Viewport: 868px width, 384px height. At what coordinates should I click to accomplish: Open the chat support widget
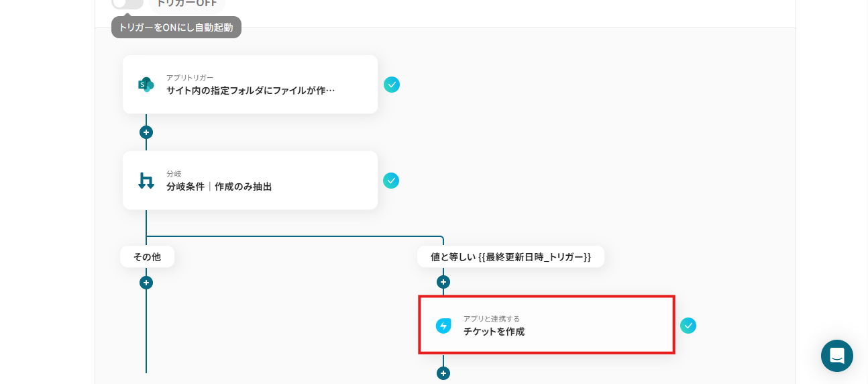point(836,356)
